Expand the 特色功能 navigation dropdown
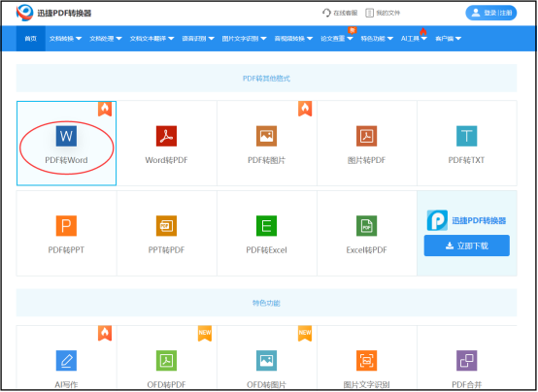The image size is (538, 392). point(377,39)
